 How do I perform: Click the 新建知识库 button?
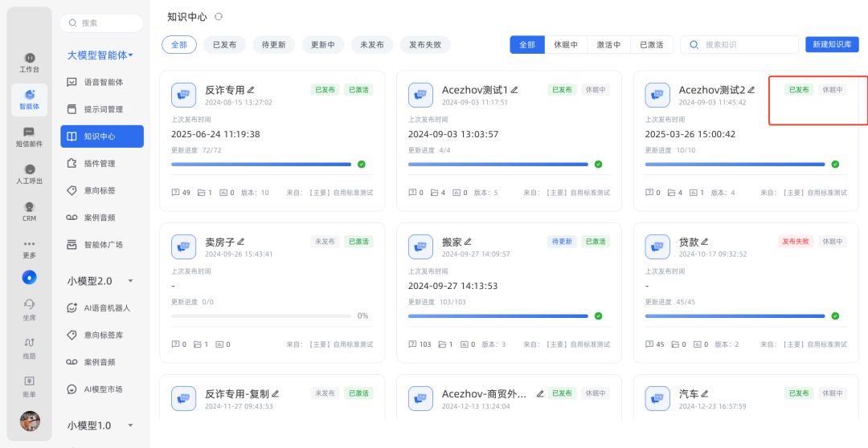[x=832, y=45]
